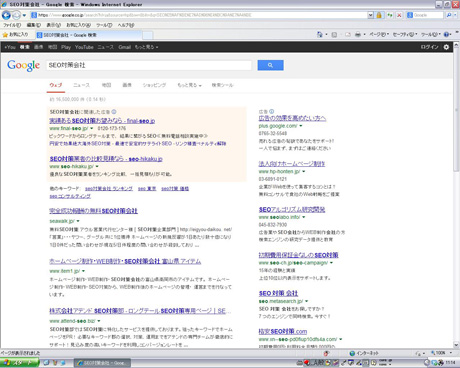Open the ファイル(F) menu
The height and width of the screenshot is (368, 460).
[x=12, y=25]
